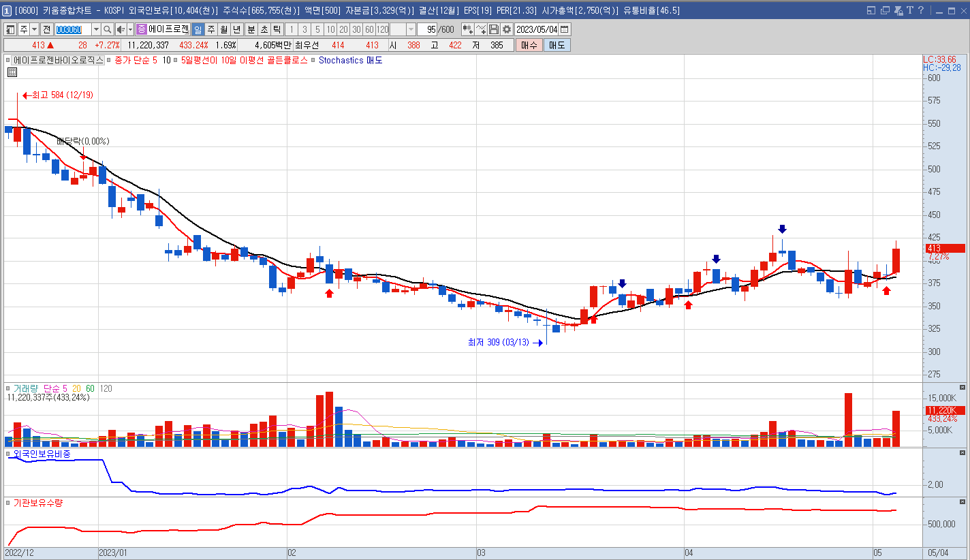This screenshot has height=560, width=970.
Task: Click the red 매수 buy button
Action: (x=529, y=45)
